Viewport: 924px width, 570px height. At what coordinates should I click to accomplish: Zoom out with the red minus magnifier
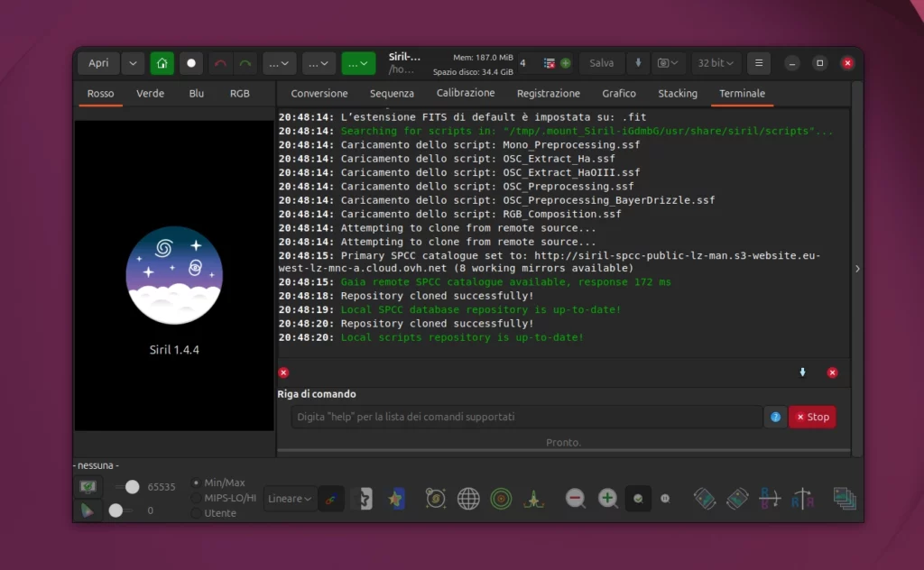click(x=575, y=499)
